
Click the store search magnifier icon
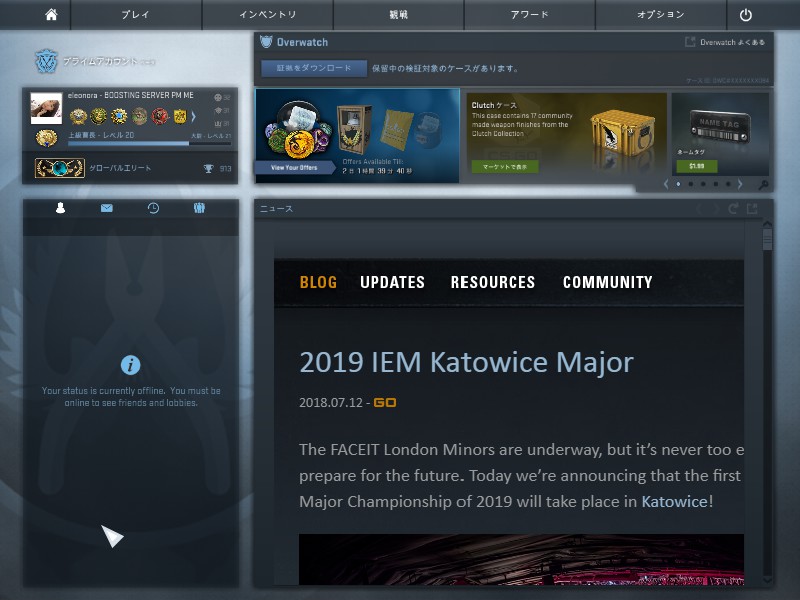tap(763, 185)
